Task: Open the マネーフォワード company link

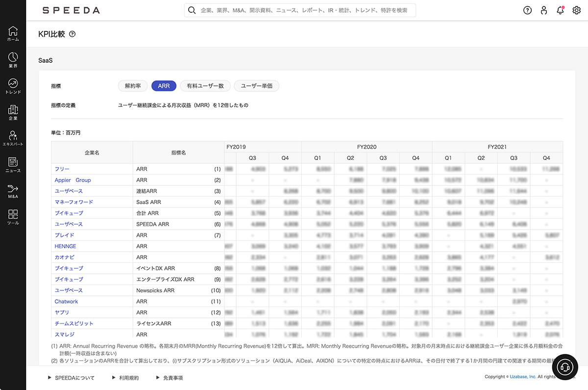Action: tap(73, 202)
